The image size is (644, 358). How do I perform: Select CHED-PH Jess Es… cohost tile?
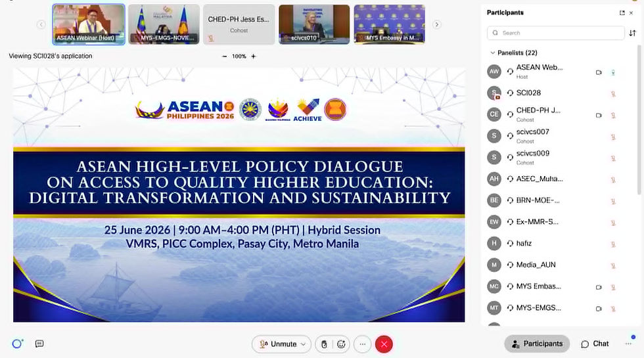click(x=239, y=24)
